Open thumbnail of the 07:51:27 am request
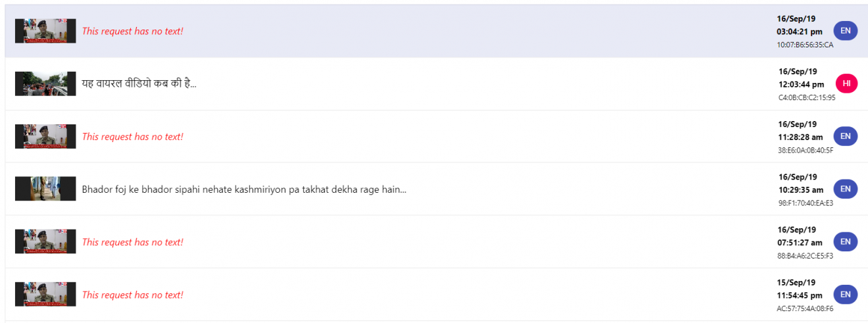This screenshot has height=323, width=868. (x=45, y=241)
